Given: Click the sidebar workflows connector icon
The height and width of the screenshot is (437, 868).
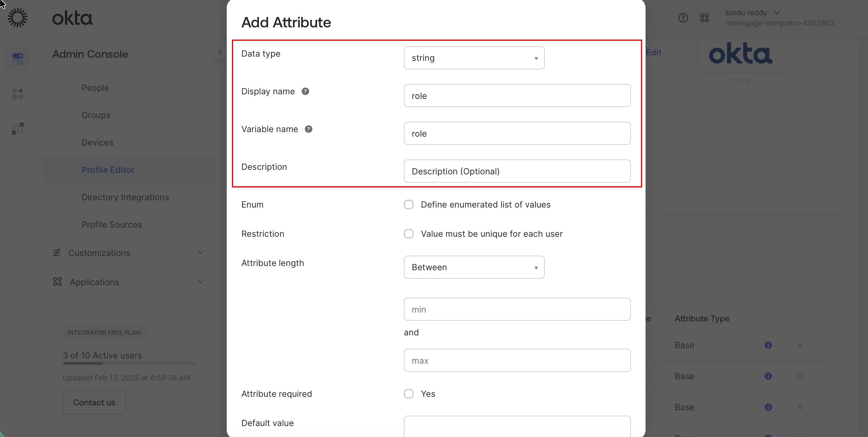Looking at the screenshot, I should (x=18, y=128).
